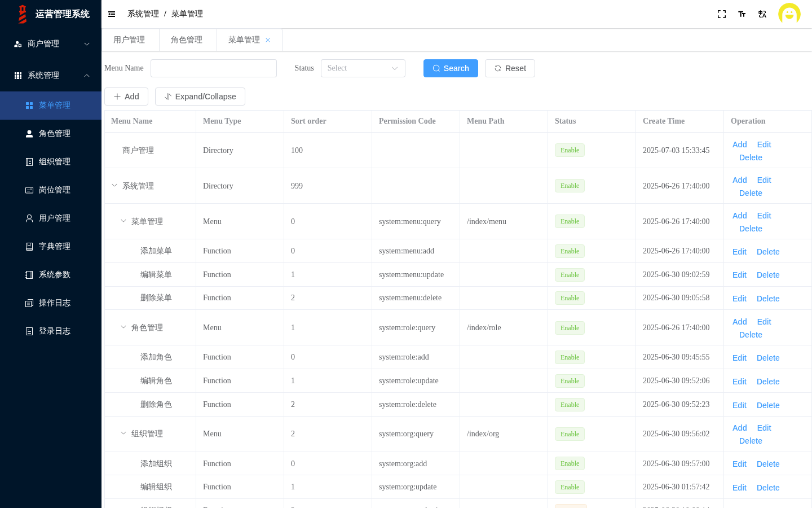Open 系统参数 in the sidebar menu
Image resolution: width=812 pixels, height=508 pixels.
51,275
